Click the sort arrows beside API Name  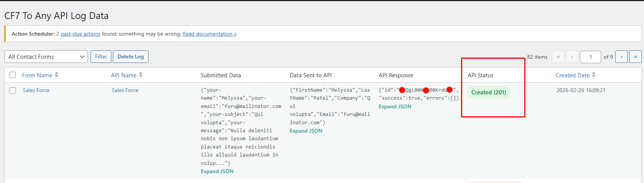[x=141, y=75]
